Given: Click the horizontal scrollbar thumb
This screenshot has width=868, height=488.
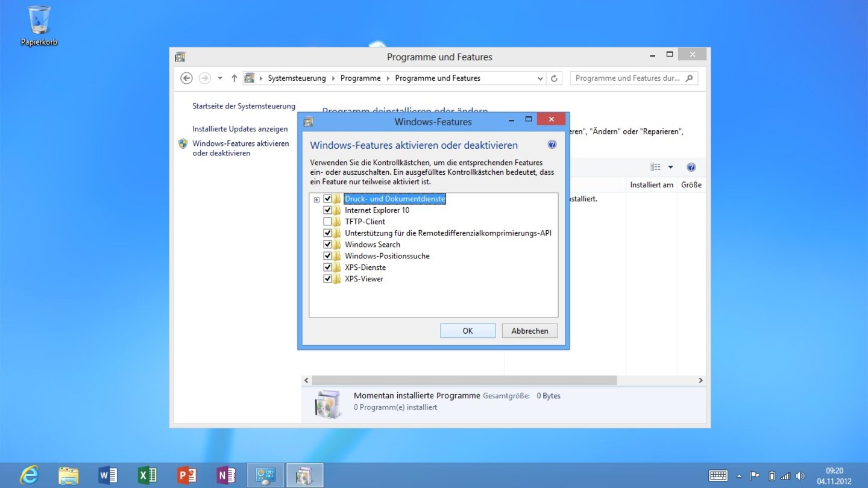Looking at the screenshot, I should coord(464,381).
